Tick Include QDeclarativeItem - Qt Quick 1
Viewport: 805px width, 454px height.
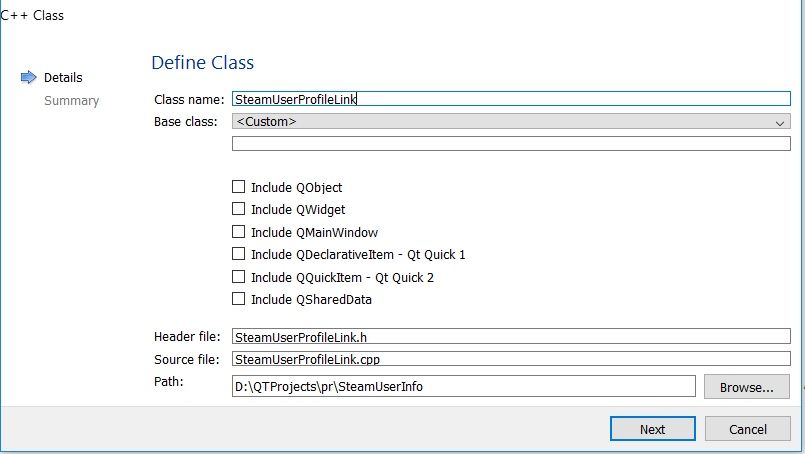tap(238, 255)
